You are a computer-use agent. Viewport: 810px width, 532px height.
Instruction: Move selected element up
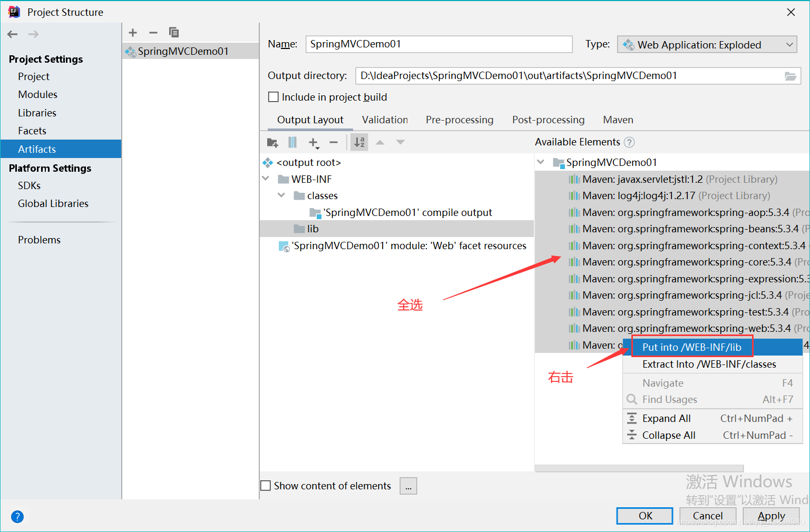(x=380, y=142)
